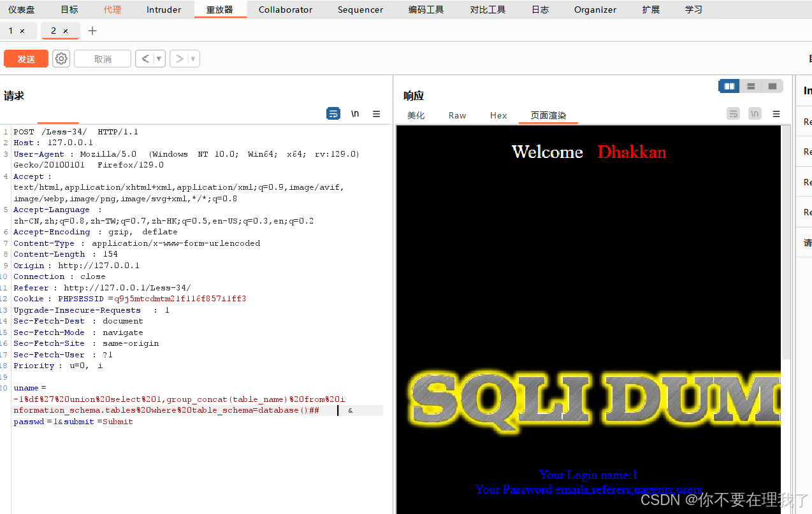Toggle \n display in the response panel

[755, 113]
